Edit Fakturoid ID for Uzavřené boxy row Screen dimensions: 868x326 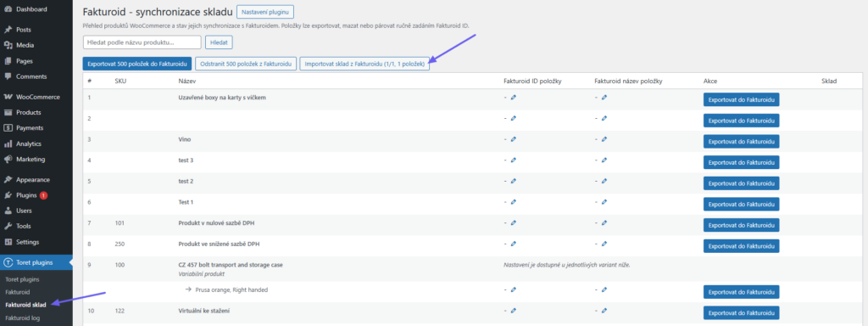point(513,97)
